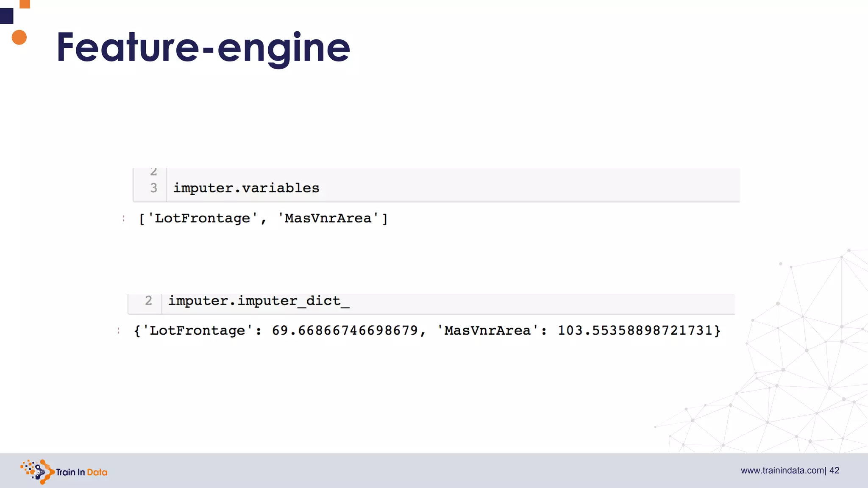Select the ['LotFrontage', 'MasVnrArea'] output

pos(263,218)
